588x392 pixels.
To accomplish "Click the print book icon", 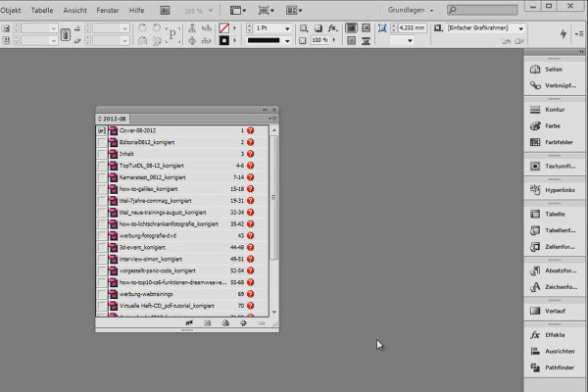I will (225, 323).
